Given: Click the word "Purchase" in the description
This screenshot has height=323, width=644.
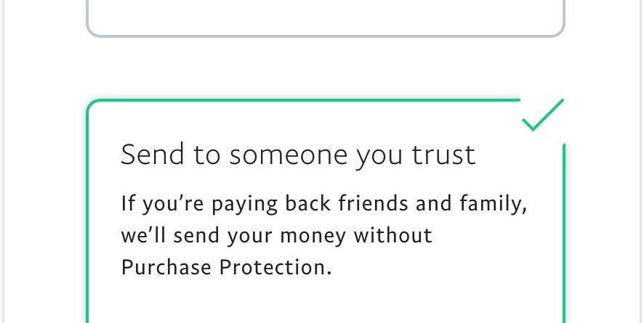Looking at the screenshot, I should click(166, 268).
